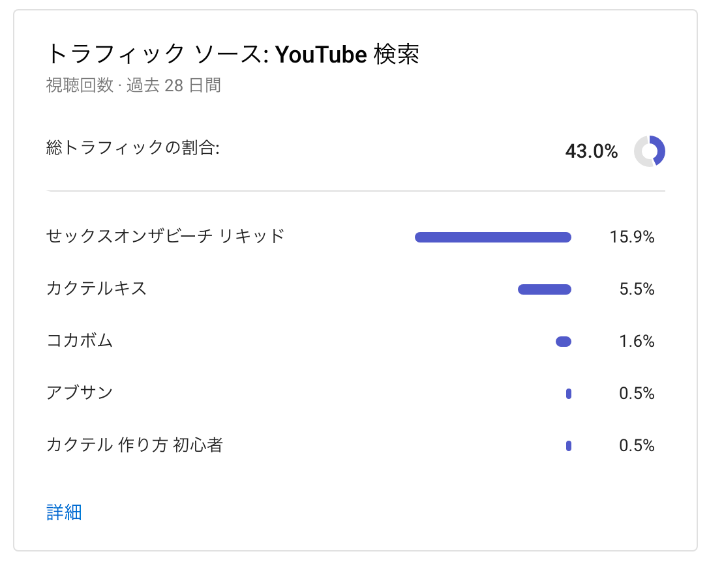Screen dimensions: 724x588
Task: Click the 5.5% percentage value
Action: [637, 289]
